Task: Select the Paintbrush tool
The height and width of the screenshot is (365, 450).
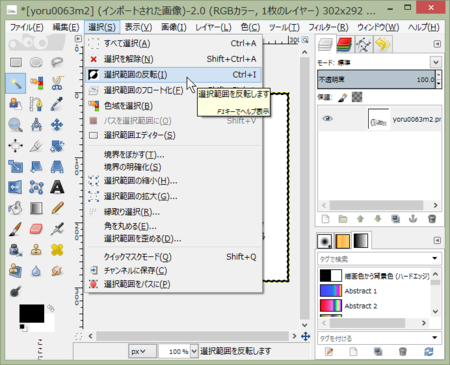Action: coord(16,229)
